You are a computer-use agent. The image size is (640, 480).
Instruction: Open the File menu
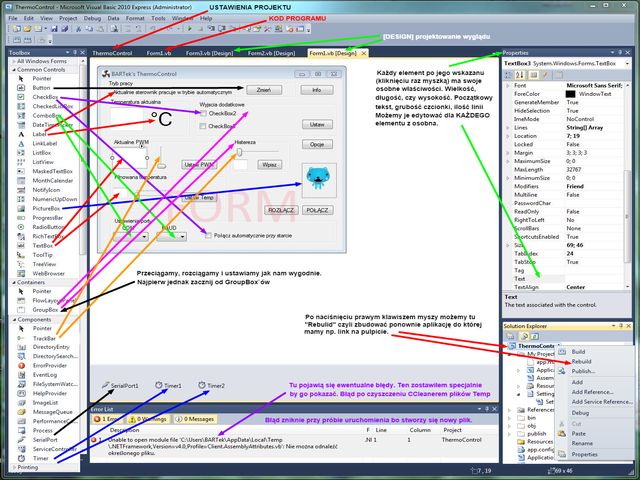(13, 18)
